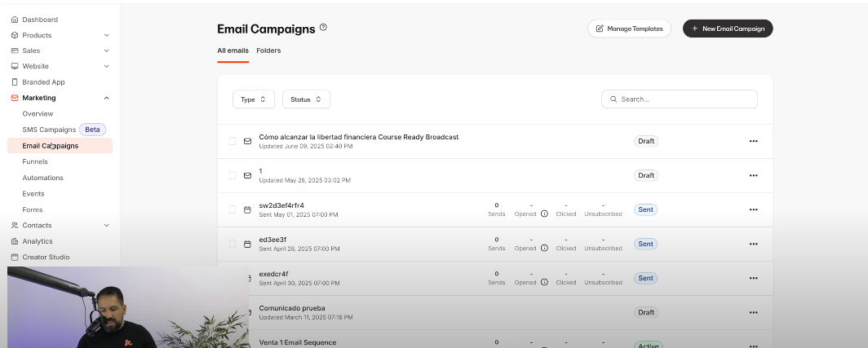The image size is (868, 348).
Task: Click the Branded App phone icon
Action: [x=15, y=82]
